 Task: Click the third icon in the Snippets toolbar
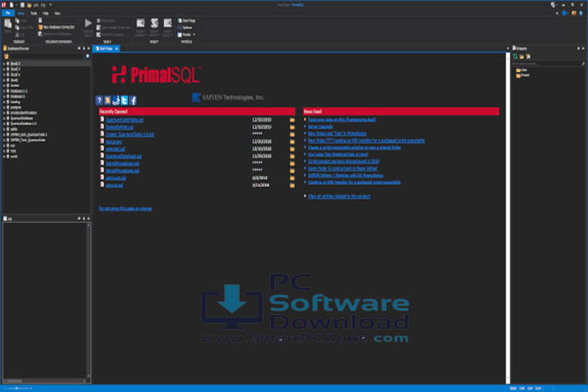coord(528,56)
